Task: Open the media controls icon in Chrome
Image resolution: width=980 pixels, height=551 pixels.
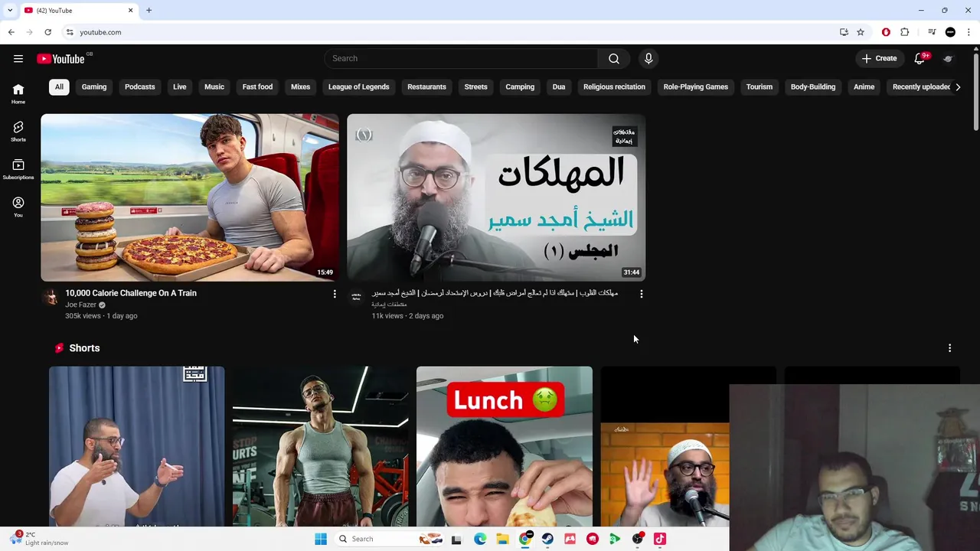Action: pos(932,32)
